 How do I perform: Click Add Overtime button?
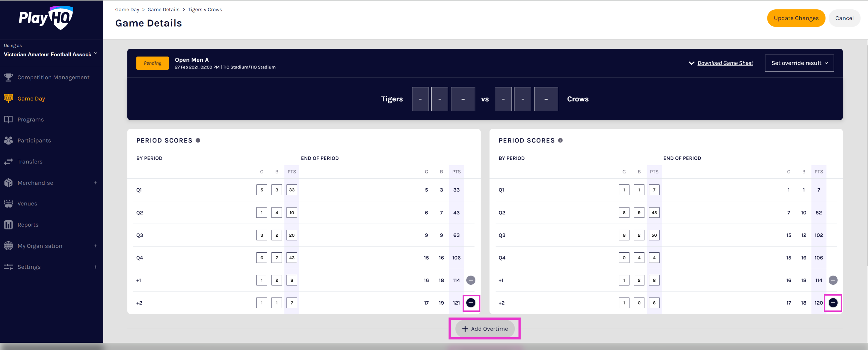pyautogui.click(x=484, y=328)
